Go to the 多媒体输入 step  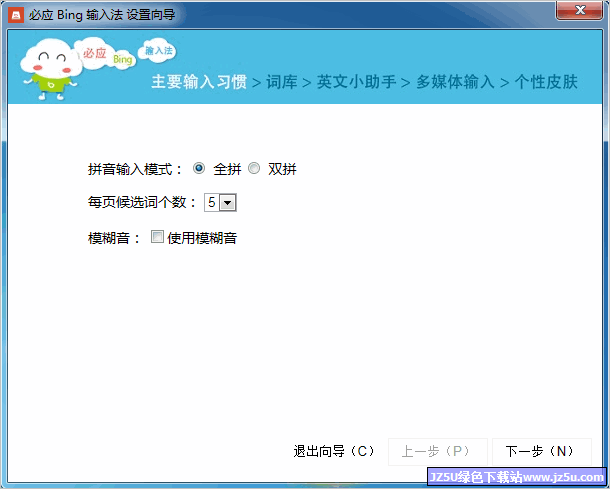click(455, 82)
